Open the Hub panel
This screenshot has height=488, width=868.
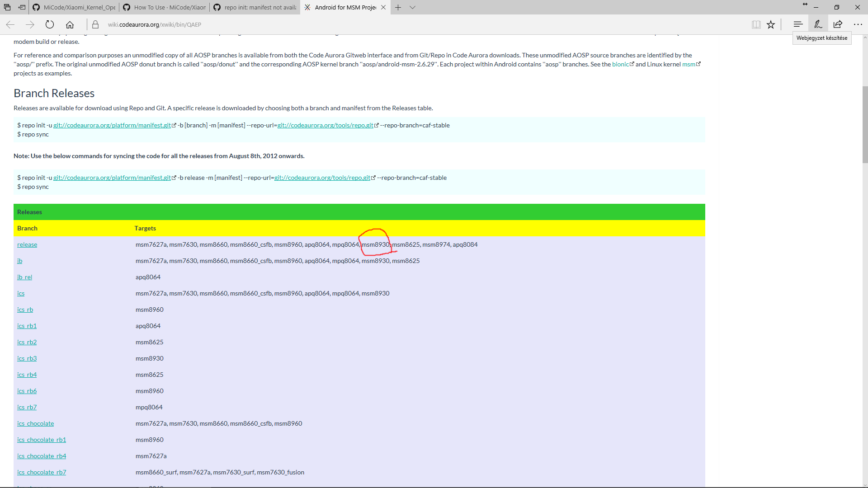798,24
